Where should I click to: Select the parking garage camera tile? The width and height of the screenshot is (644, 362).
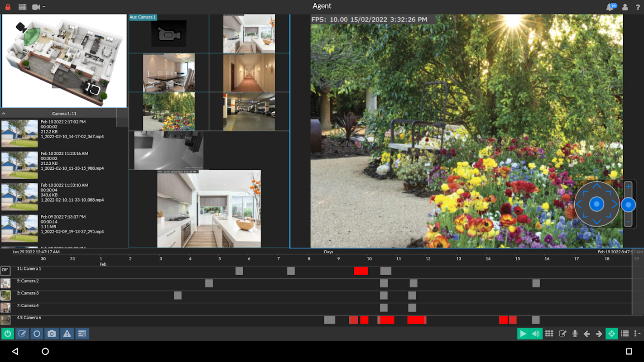point(249,112)
